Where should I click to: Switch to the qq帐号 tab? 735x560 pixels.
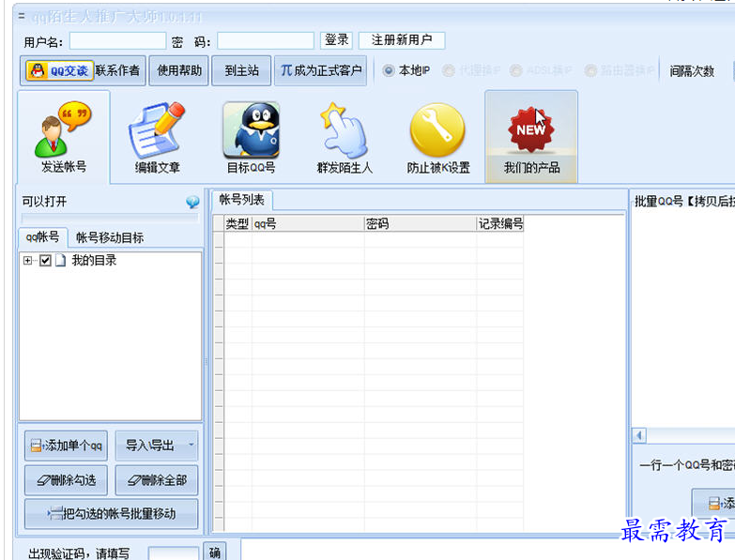tap(42, 237)
